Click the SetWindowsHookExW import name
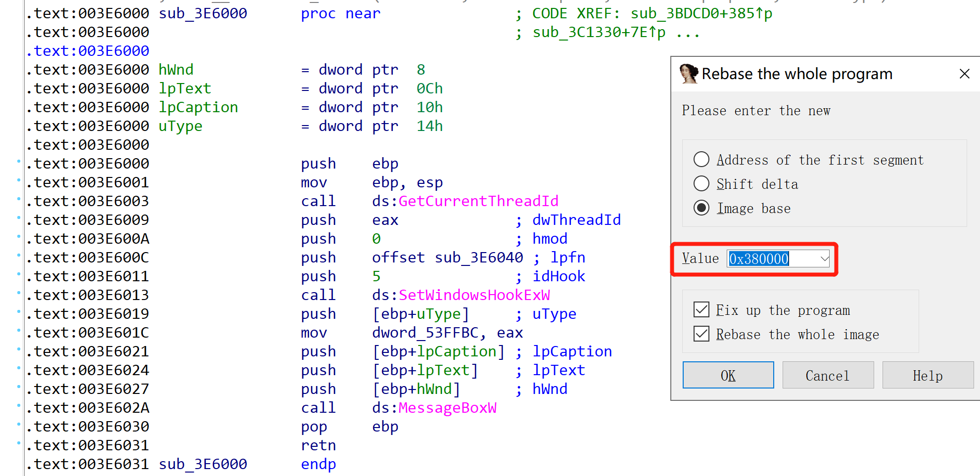 (474, 295)
